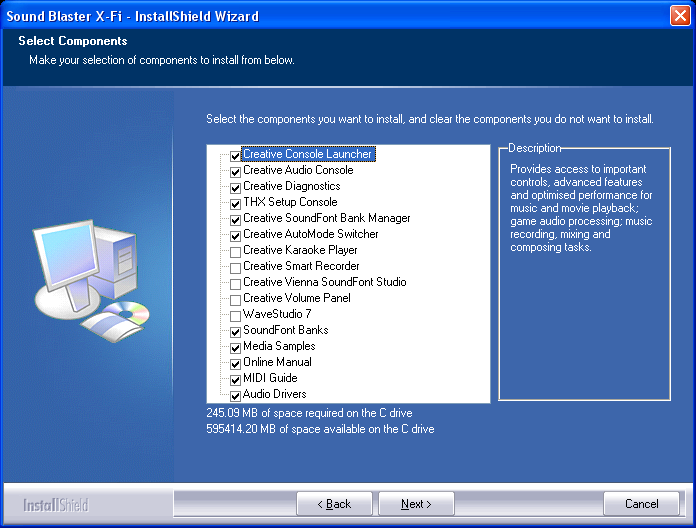Enable the Creative Smart Recorder checkbox

click(x=235, y=268)
